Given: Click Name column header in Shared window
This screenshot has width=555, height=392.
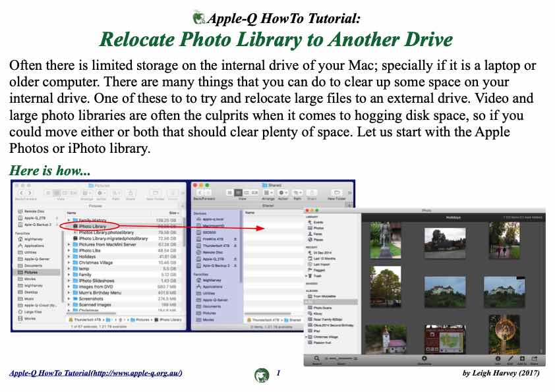Looking at the screenshot, I should (250, 213).
